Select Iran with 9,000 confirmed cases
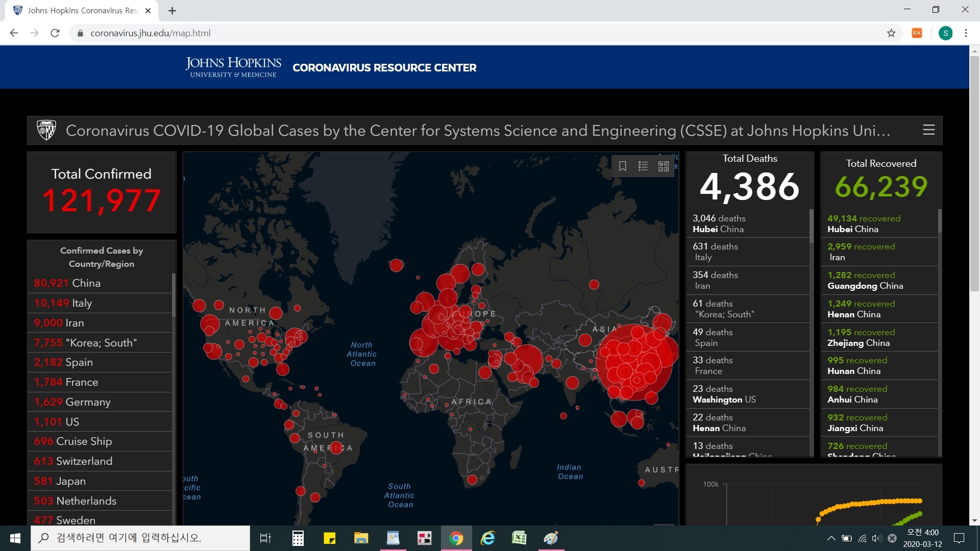980x551 pixels. tap(100, 323)
